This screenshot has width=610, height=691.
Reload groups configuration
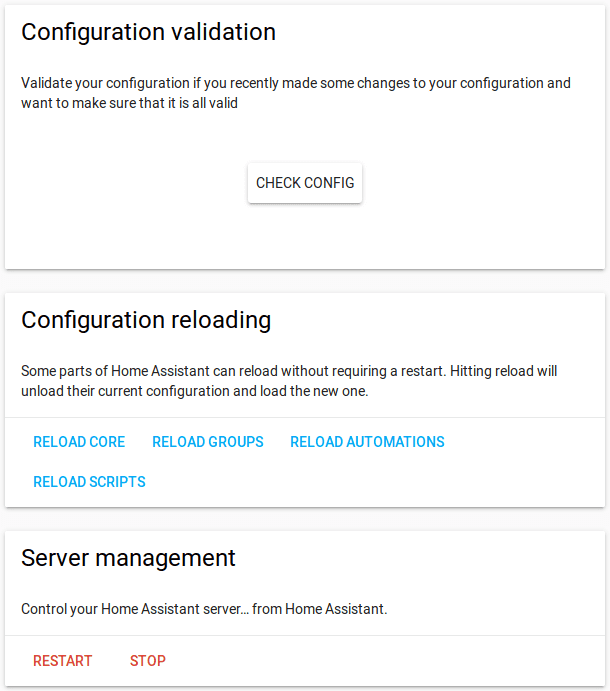coord(208,442)
